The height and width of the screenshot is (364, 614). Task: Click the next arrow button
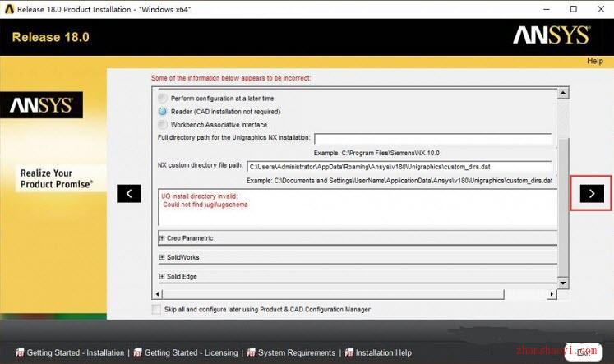pyautogui.click(x=592, y=193)
